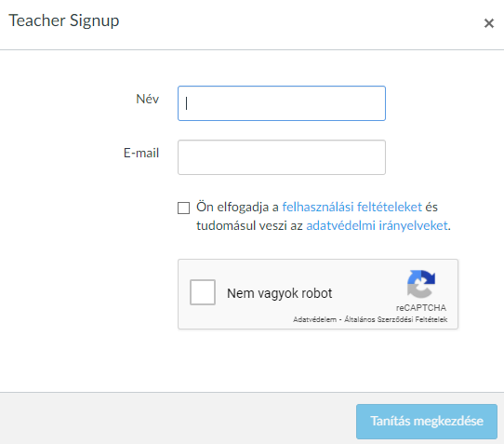
Task: Click the Tanítás megkezdése button
Action: 427,422
